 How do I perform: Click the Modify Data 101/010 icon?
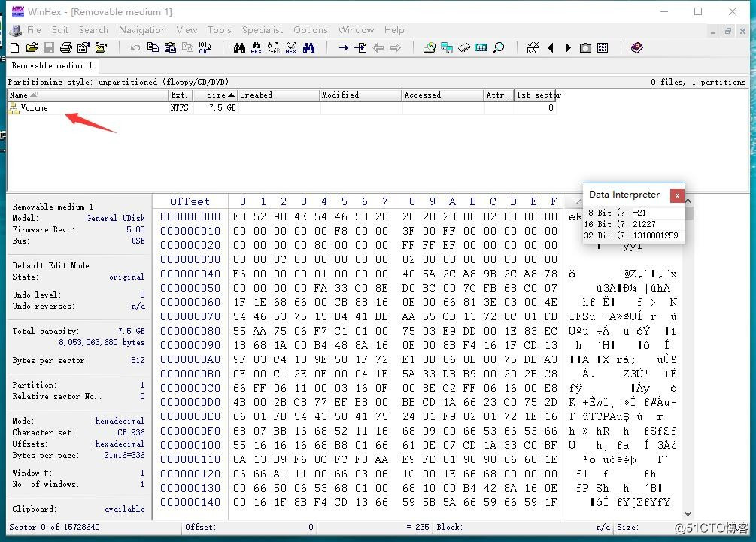click(x=205, y=47)
